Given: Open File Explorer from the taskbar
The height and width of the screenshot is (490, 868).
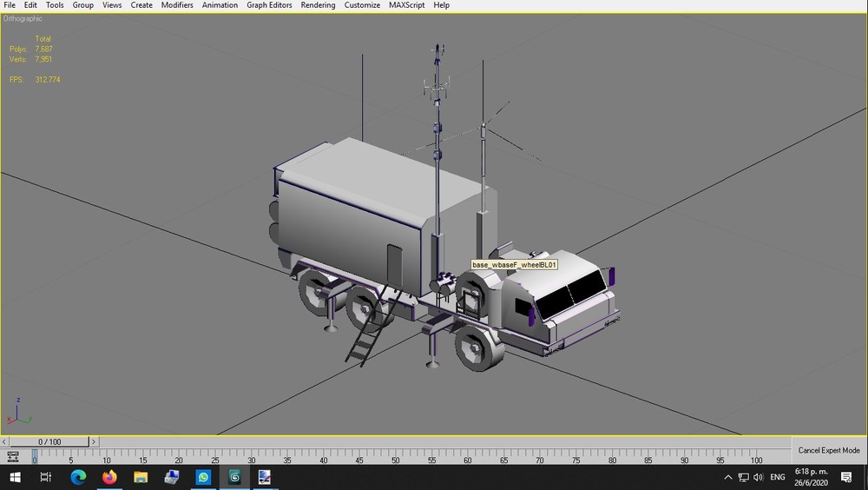Looking at the screenshot, I should [141, 477].
